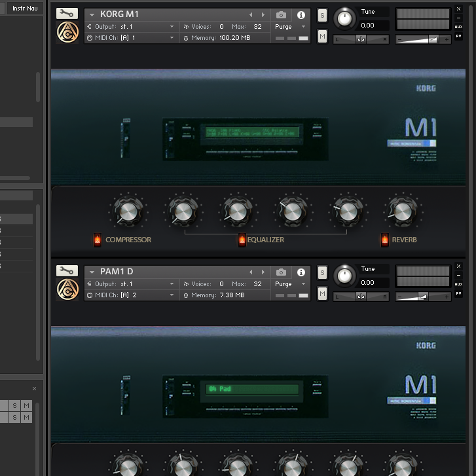Expand the PAM1 D instrument name dropdown

92,272
